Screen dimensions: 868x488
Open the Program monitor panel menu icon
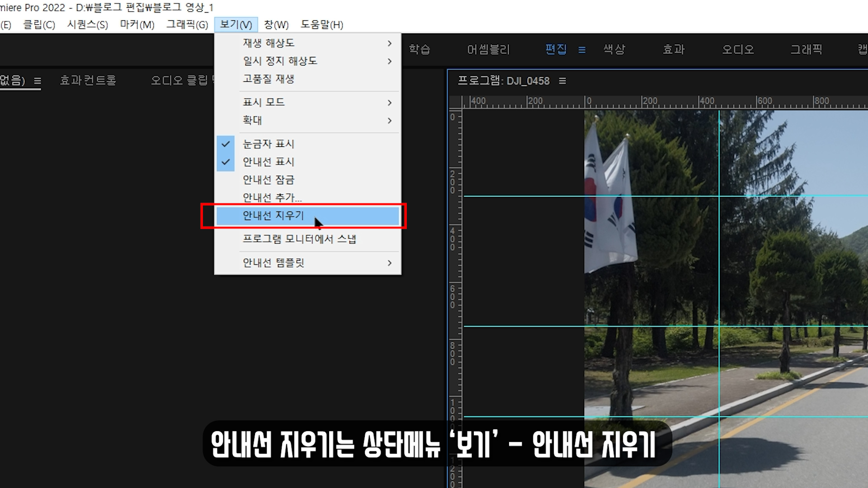562,81
